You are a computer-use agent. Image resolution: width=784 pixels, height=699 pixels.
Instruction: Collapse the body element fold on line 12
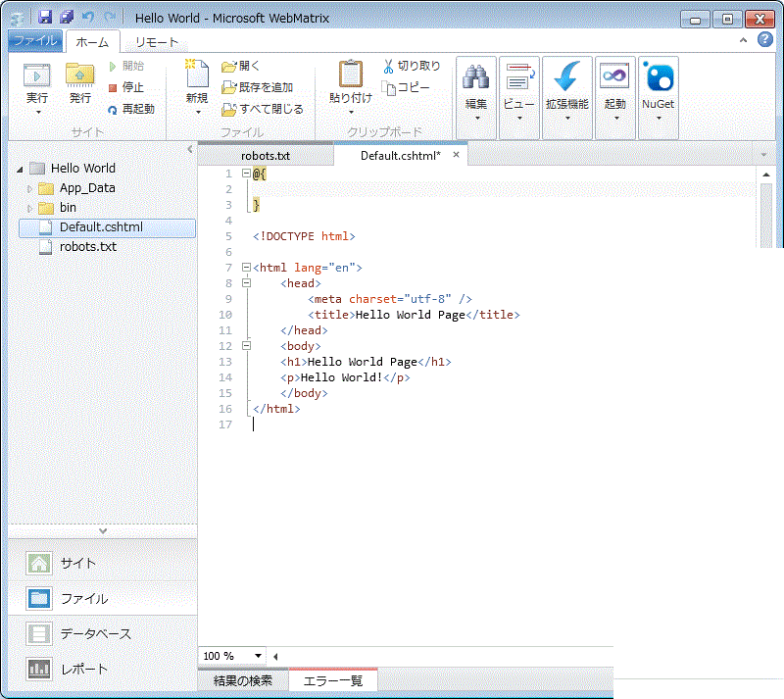pos(246,345)
